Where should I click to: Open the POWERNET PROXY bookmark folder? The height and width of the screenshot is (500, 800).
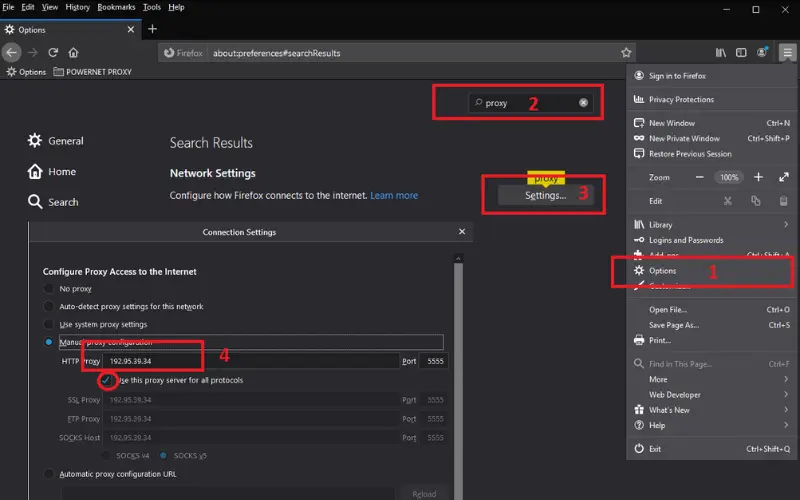[92, 72]
